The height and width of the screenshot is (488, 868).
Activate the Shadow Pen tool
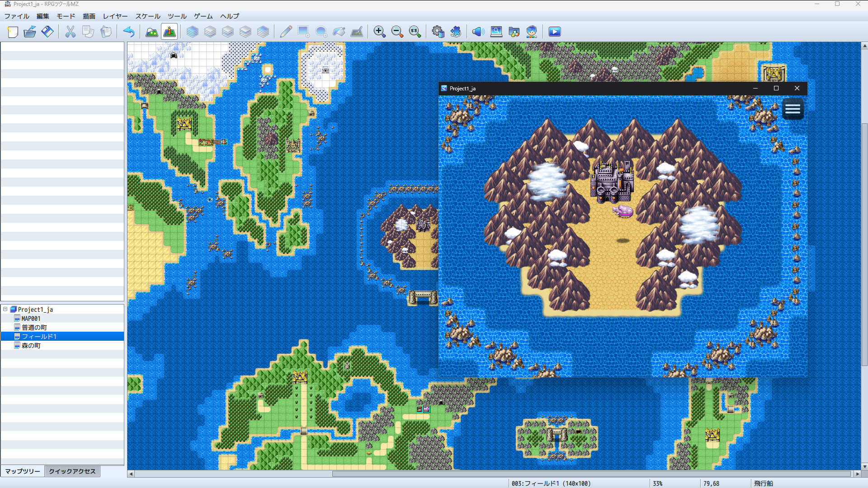coord(357,32)
